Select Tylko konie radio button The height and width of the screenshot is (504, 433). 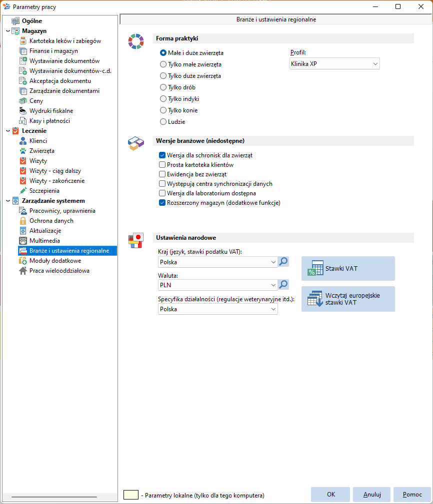pos(163,110)
